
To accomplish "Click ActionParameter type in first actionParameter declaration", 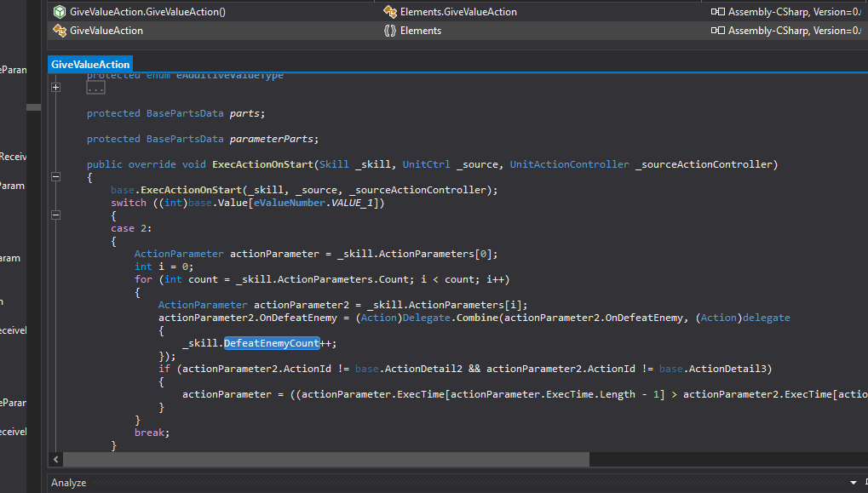I will [x=179, y=254].
